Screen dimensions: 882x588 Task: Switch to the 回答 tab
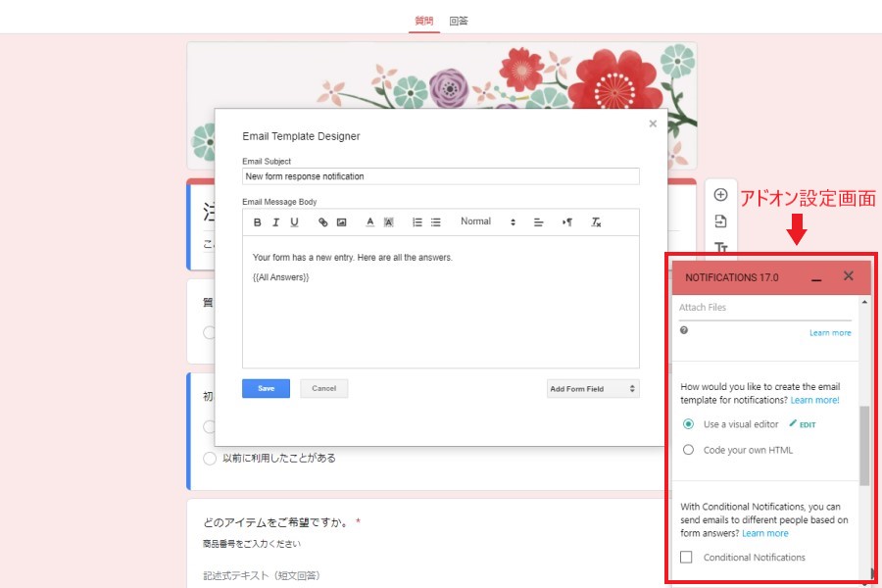tap(459, 21)
